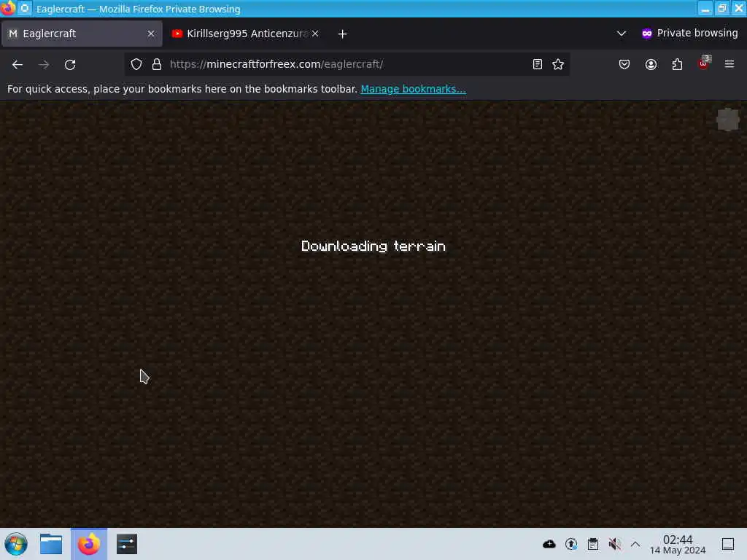Click Firefox taskbar icon

(x=89, y=544)
